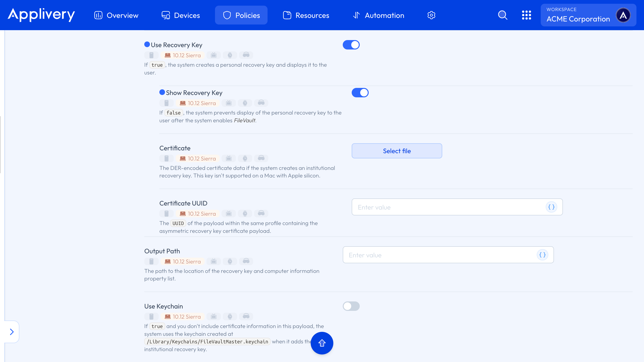This screenshot has width=644, height=362.
Task: Click Apple Watch platform icon under Certificate
Action: pos(245,158)
